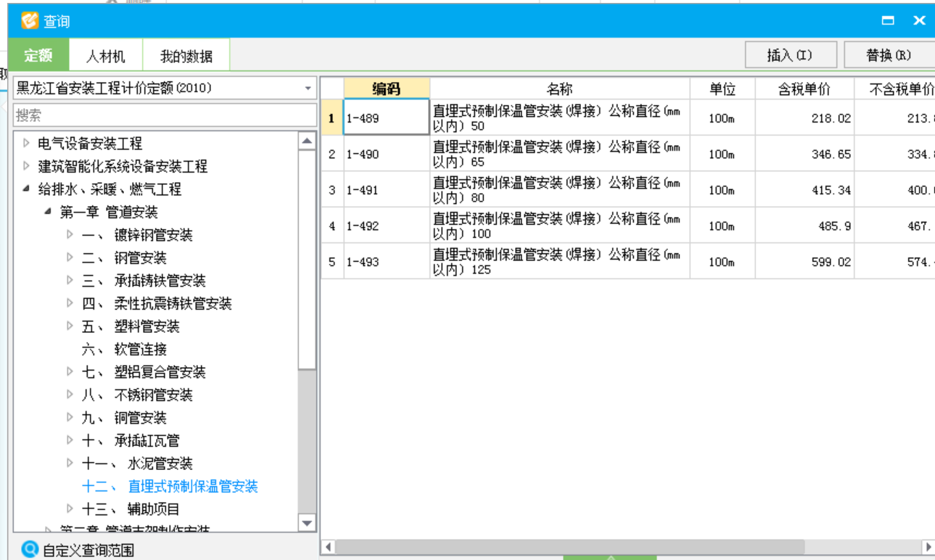935x560 pixels.
Task: Switch to the 人材机 tab
Action: 105,56
